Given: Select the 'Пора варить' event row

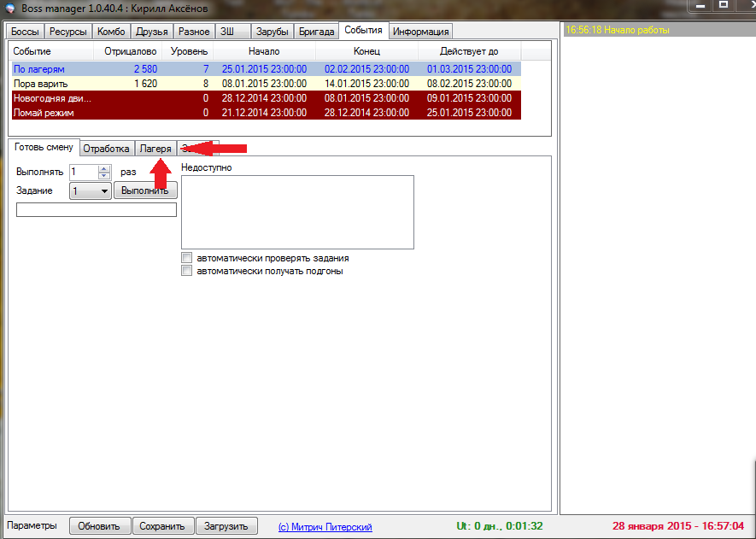Looking at the screenshot, I should [x=51, y=84].
